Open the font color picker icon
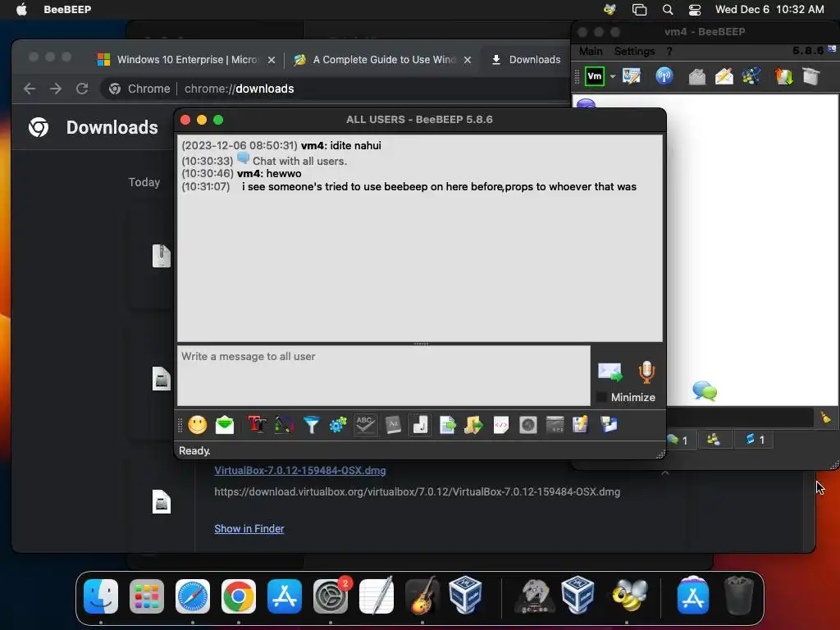 [284, 425]
